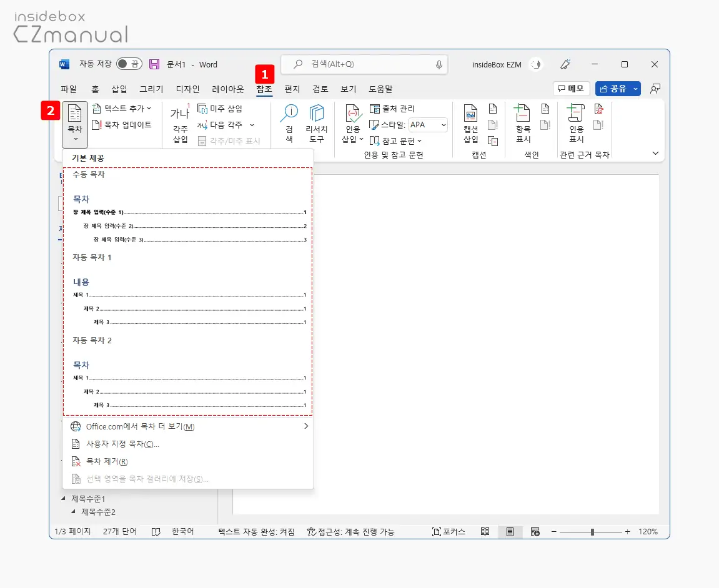The width and height of the screenshot is (719, 588).
Task: Click 텍스트 자동 완성: 켜짐 status item
Action: (256, 532)
